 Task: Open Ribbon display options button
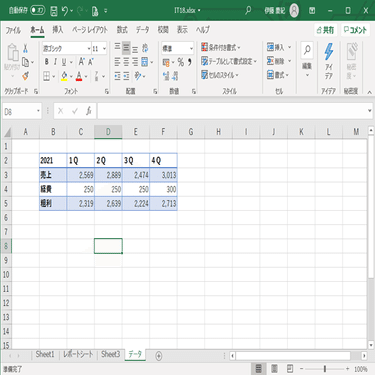(x=312, y=11)
